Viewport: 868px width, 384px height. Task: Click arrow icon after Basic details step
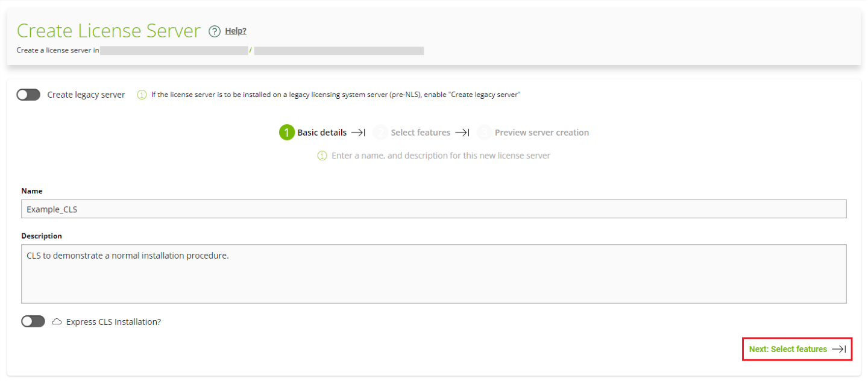(359, 132)
